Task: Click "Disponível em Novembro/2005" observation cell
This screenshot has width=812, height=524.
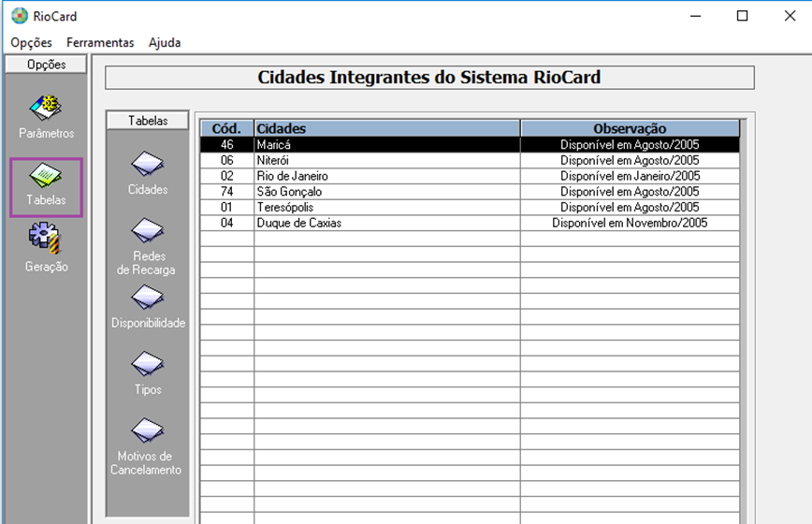Action: pyautogui.click(x=630, y=223)
